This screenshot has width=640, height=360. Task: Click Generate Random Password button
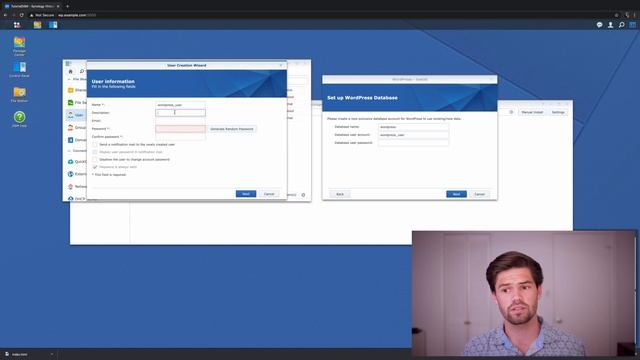pos(232,129)
